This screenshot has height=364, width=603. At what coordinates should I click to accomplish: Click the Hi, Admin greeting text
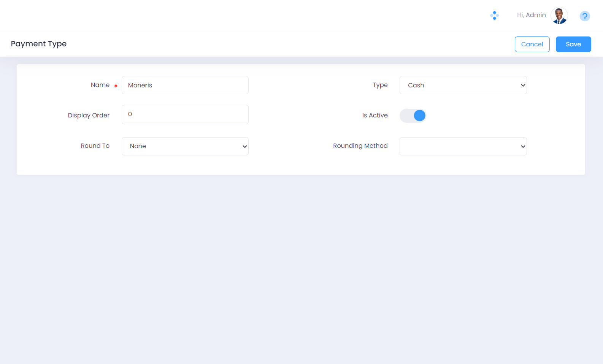tap(531, 15)
